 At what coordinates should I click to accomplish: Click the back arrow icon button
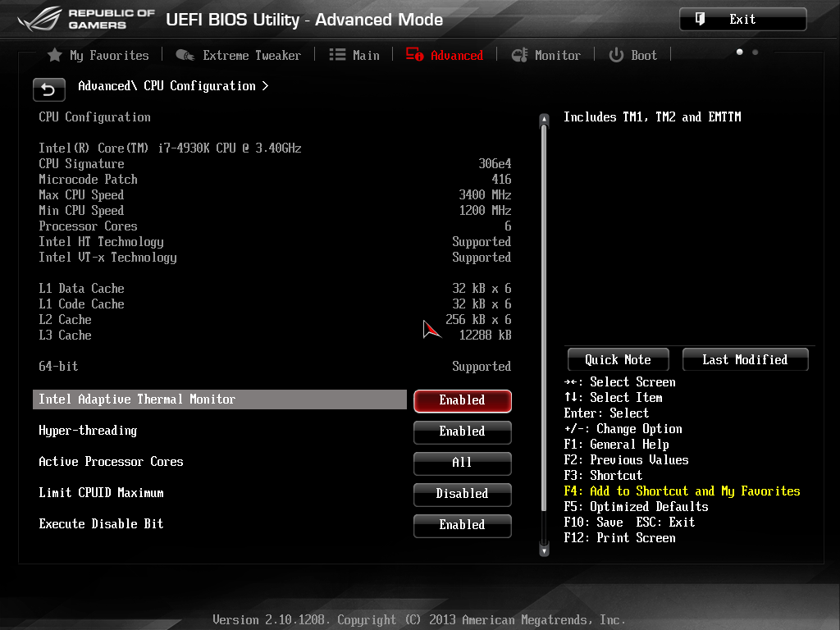[48, 89]
